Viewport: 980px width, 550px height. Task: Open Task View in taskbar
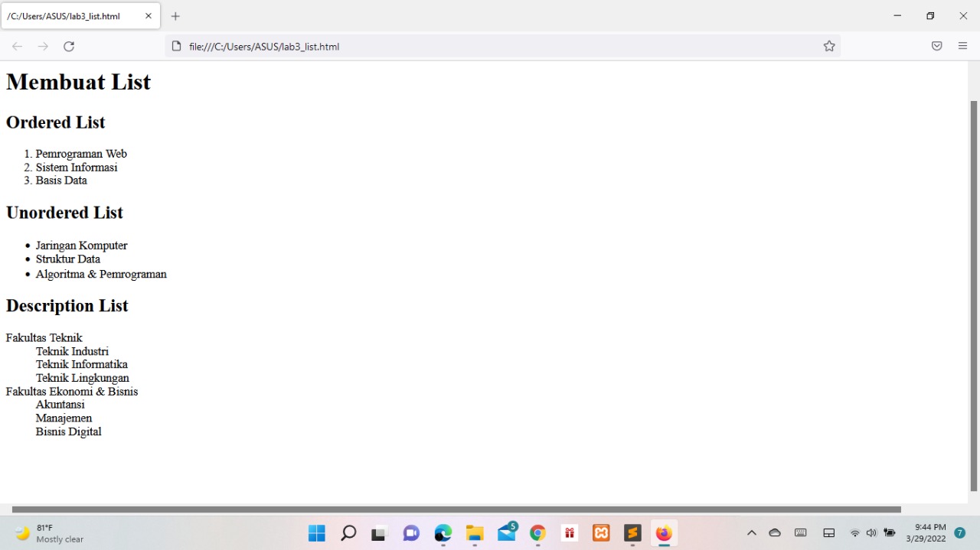pyautogui.click(x=379, y=533)
